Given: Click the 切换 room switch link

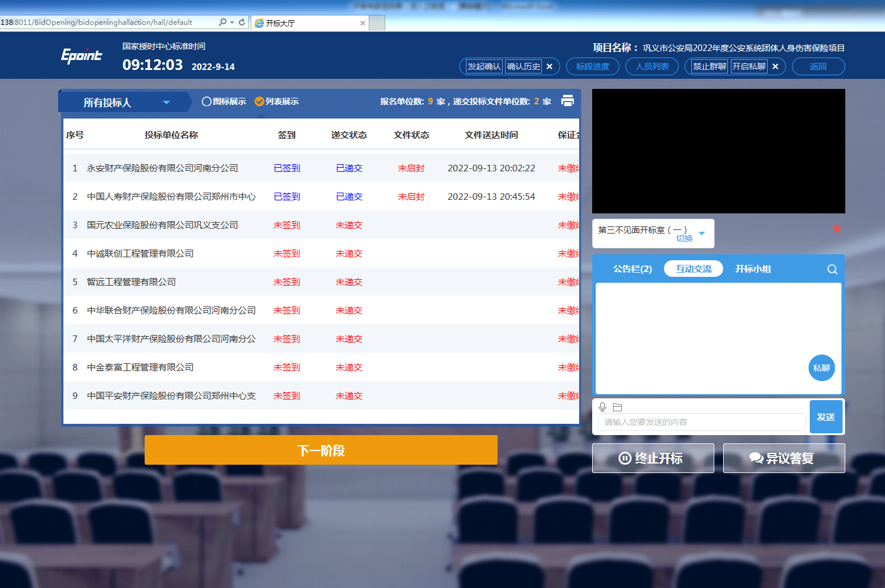Looking at the screenshot, I should click(684, 238).
